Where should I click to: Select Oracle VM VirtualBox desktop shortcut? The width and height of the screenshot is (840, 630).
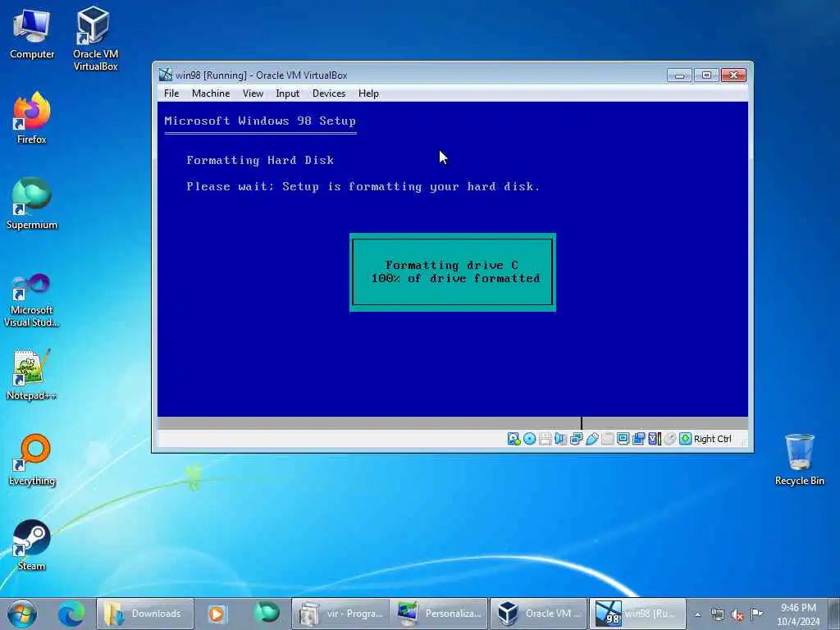(95, 39)
